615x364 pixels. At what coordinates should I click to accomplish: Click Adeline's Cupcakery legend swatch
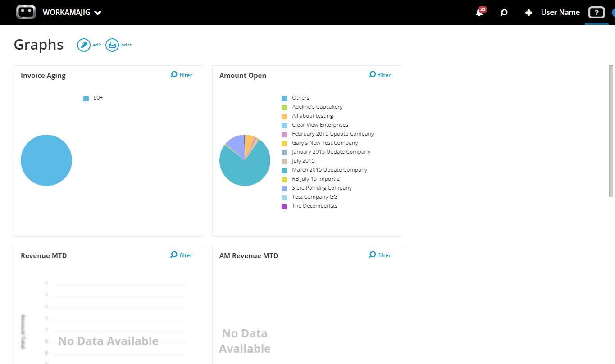tap(284, 107)
